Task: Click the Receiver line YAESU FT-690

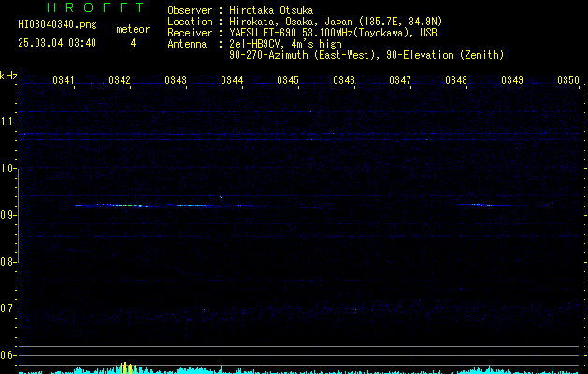Action: tap(302, 33)
